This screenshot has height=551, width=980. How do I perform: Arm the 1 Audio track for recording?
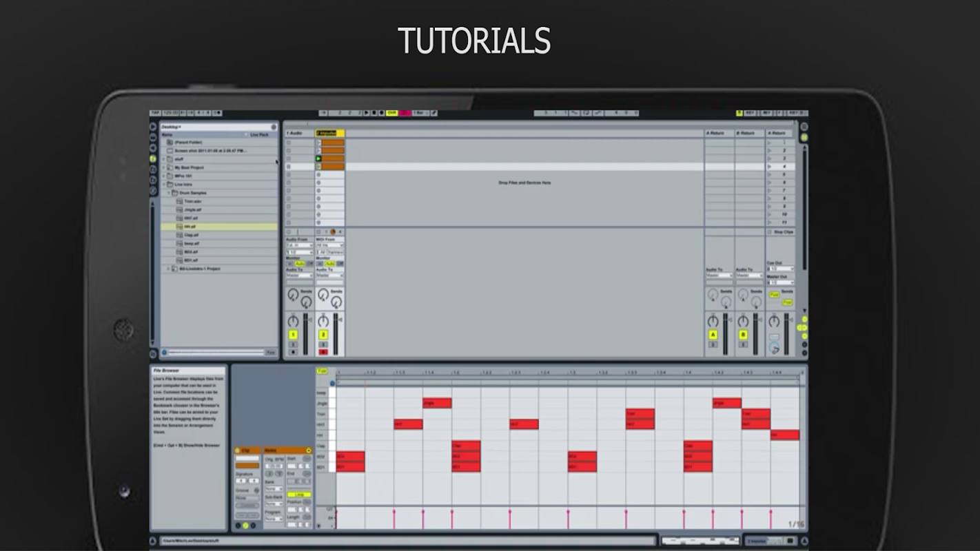[293, 352]
